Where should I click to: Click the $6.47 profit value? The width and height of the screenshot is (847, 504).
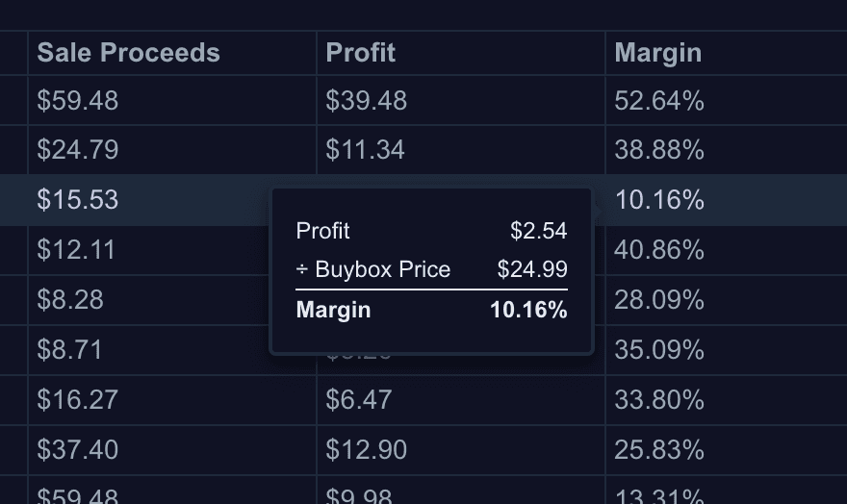pyautogui.click(x=359, y=400)
